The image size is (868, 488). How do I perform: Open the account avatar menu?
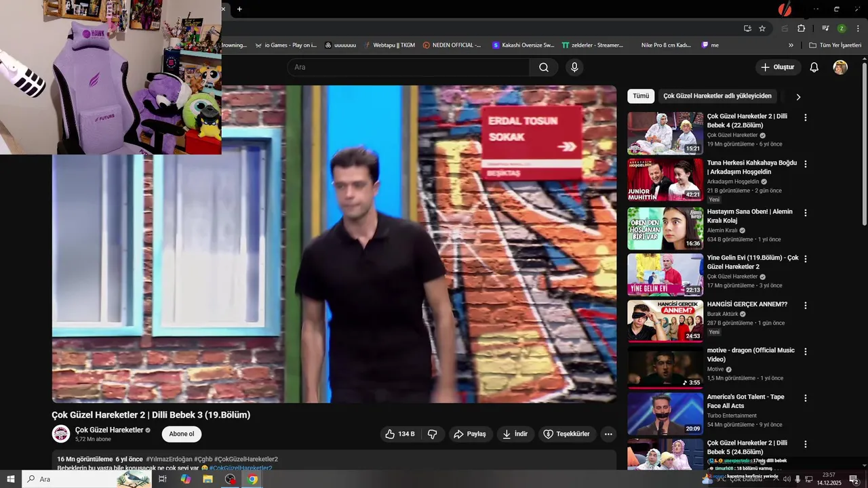(x=840, y=67)
